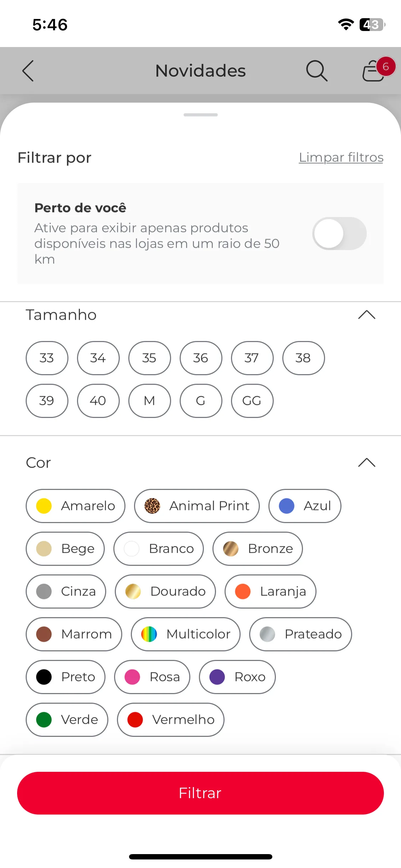Pick the Dourado color chip
This screenshot has width=401, height=868.
tap(165, 591)
